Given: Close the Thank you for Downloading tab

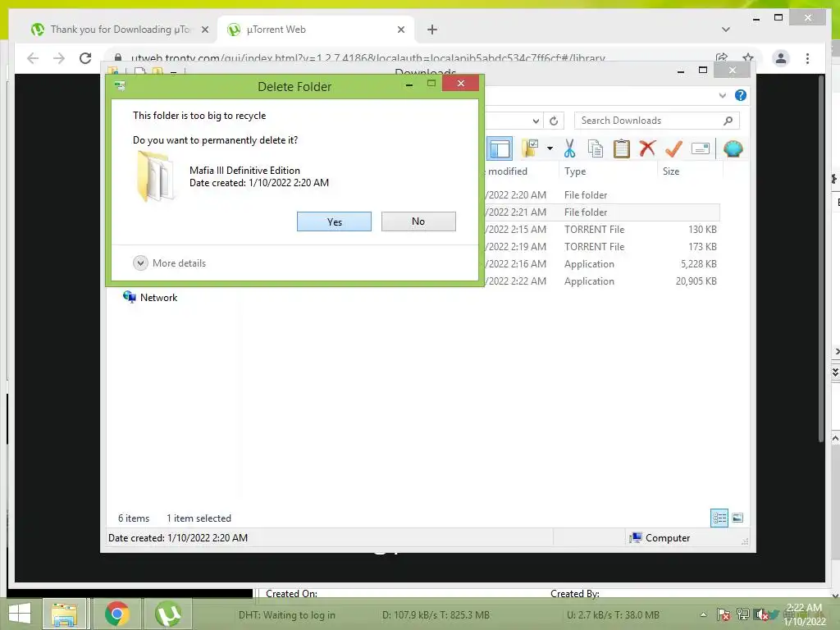Looking at the screenshot, I should coord(204,30).
